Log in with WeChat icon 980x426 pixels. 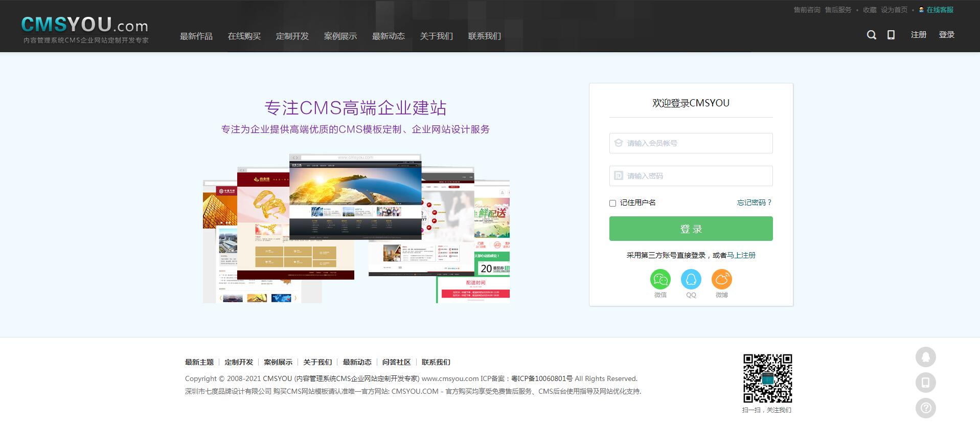(x=660, y=279)
